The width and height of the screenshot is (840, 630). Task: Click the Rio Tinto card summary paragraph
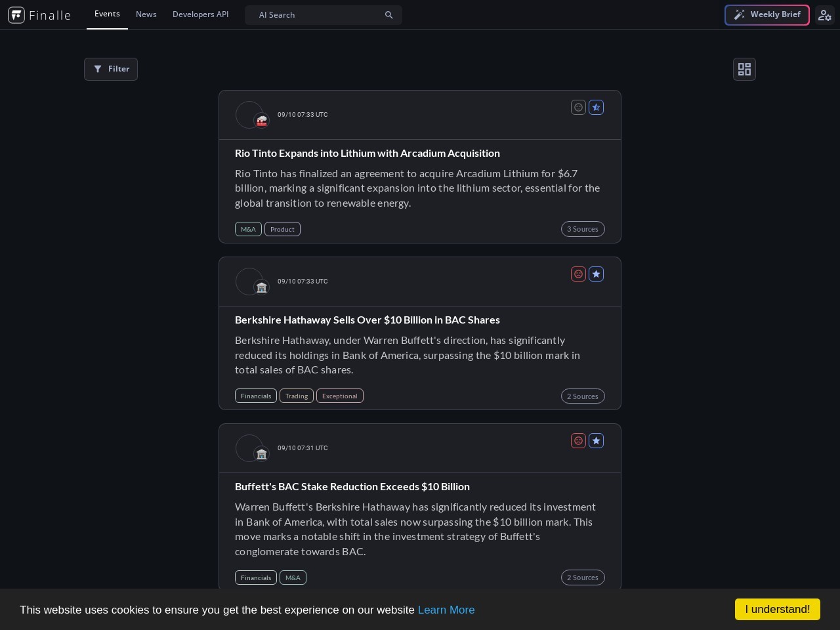[x=417, y=188]
